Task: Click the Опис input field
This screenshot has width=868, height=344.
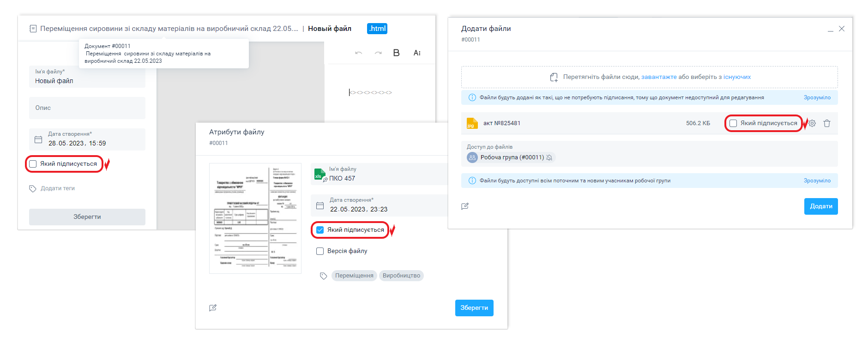Action: tap(87, 108)
